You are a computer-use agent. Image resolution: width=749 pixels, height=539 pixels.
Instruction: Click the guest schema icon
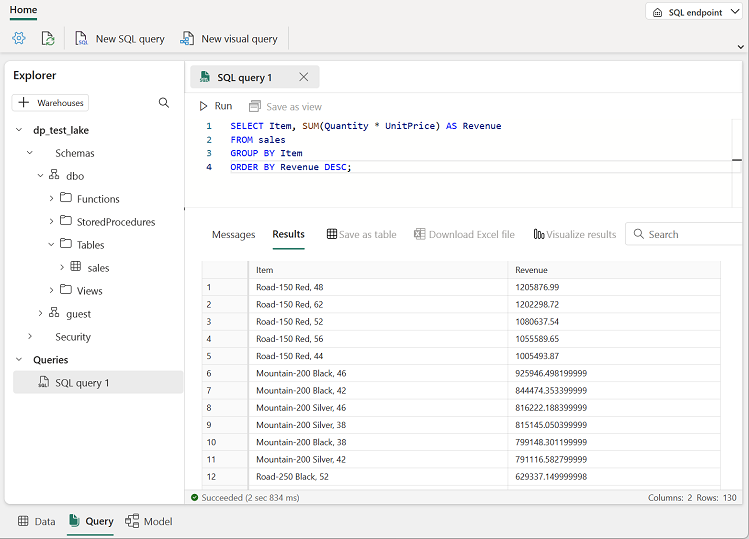(x=54, y=313)
